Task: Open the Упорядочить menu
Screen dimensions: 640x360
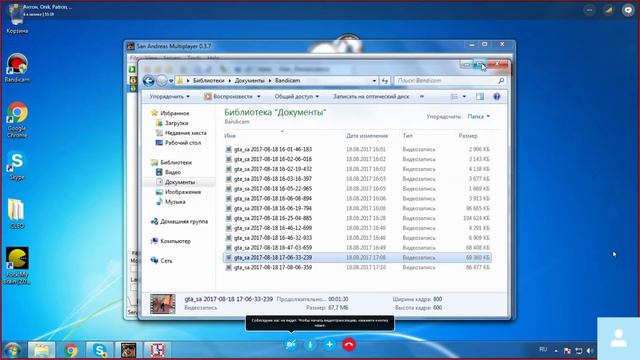Action: point(169,97)
